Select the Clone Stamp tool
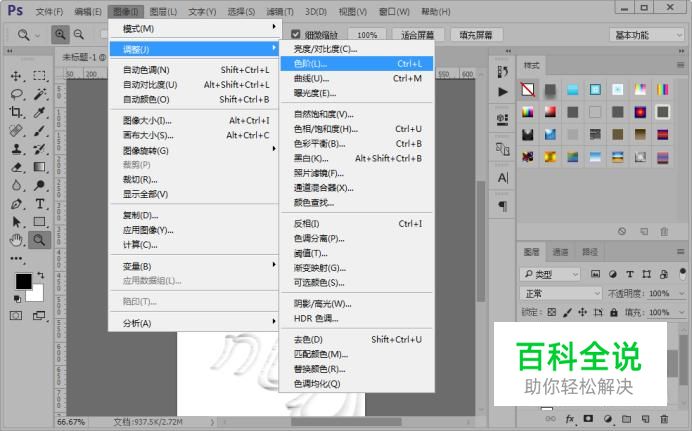 click(x=16, y=149)
